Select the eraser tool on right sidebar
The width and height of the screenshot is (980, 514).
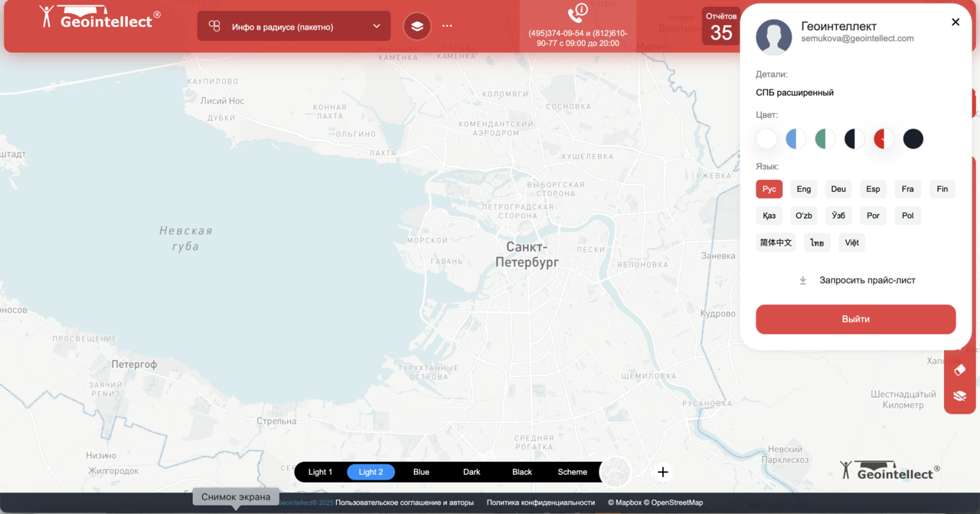pos(960,370)
